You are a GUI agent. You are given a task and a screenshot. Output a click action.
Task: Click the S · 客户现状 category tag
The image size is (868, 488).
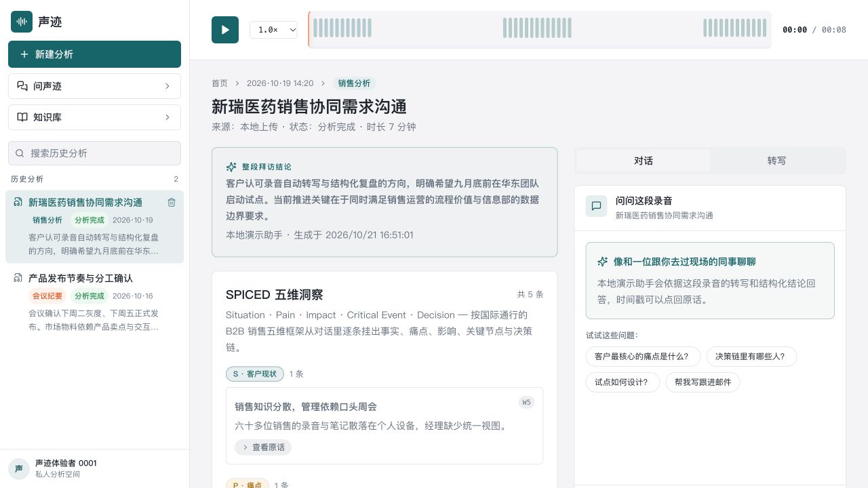point(255,373)
